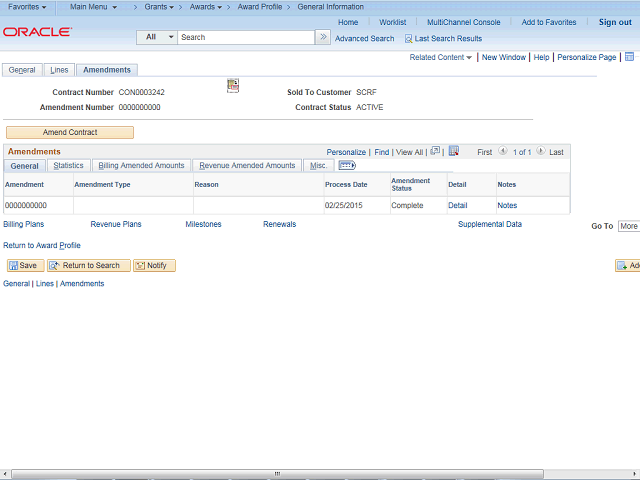Click the search go arrow button

click(323, 37)
